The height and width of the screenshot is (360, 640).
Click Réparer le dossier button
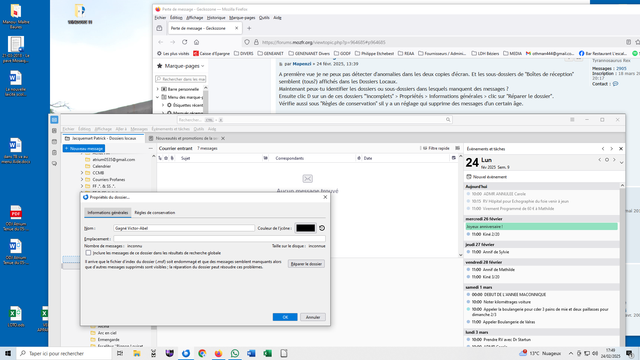point(306,264)
